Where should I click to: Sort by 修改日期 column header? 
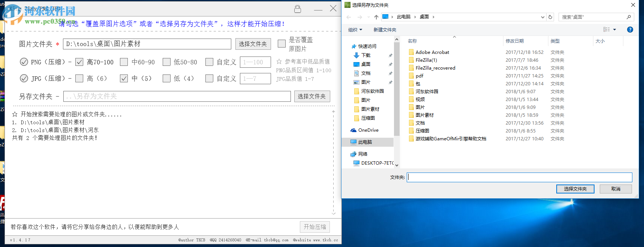515,41
